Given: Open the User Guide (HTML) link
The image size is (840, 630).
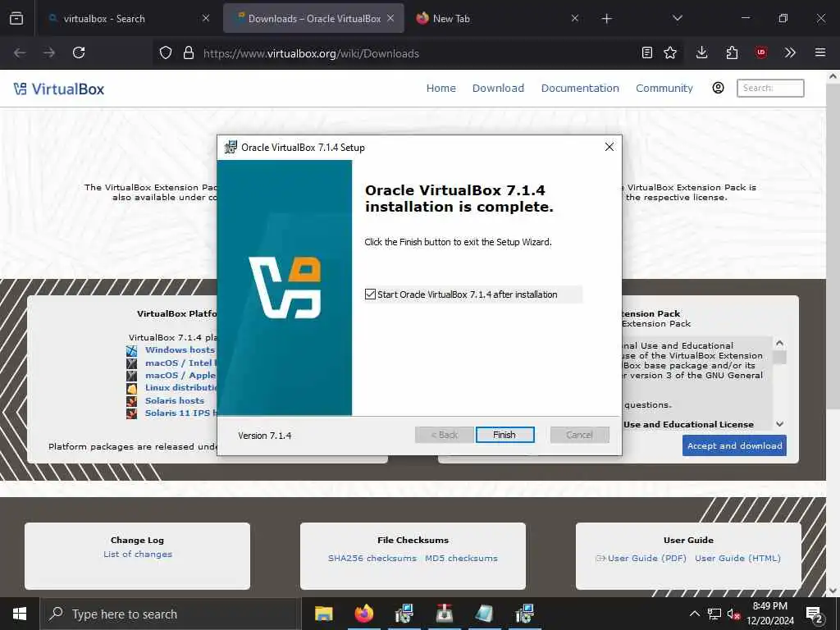Looking at the screenshot, I should pyautogui.click(x=737, y=558).
